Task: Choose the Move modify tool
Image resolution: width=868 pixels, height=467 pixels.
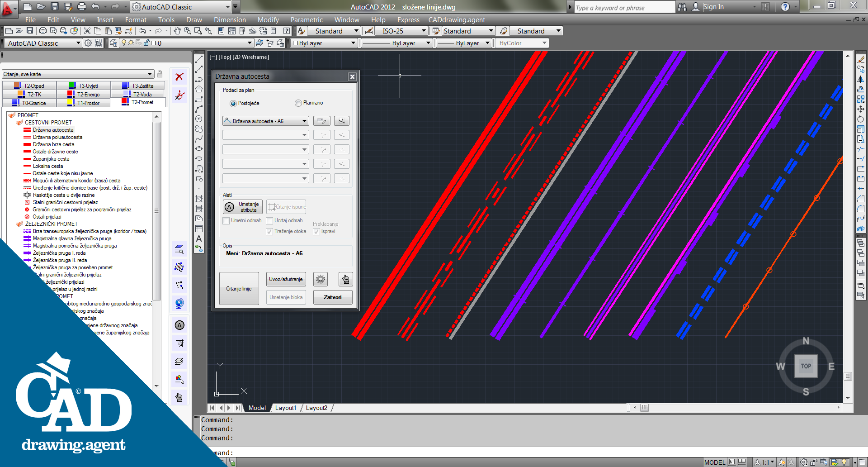Action: tap(861, 109)
